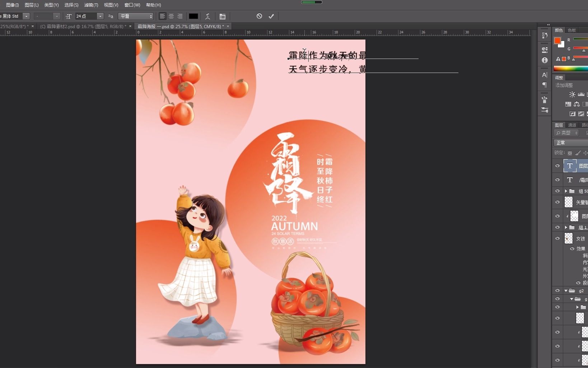
Task: Click the font size icon
Action: 69,16
